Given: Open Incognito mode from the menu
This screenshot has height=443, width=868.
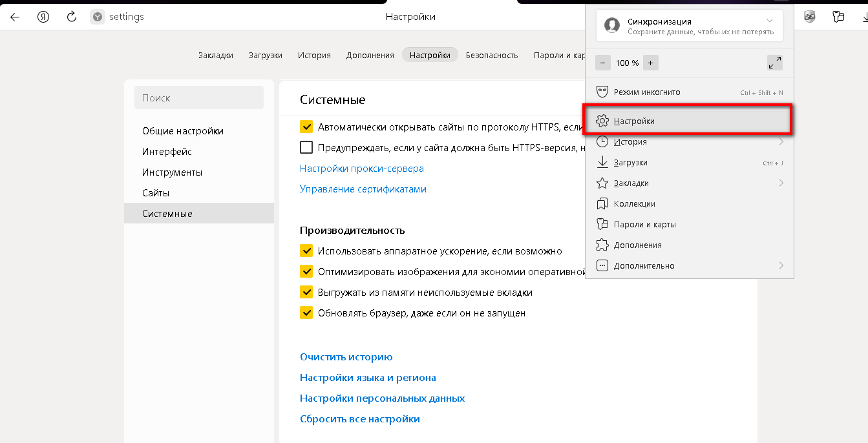Looking at the screenshot, I should pos(646,92).
